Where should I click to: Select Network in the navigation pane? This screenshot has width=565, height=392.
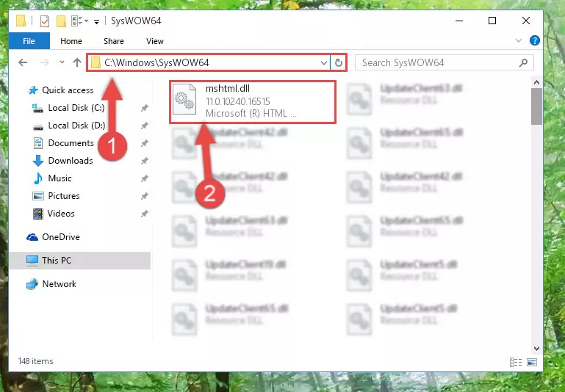coord(59,283)
